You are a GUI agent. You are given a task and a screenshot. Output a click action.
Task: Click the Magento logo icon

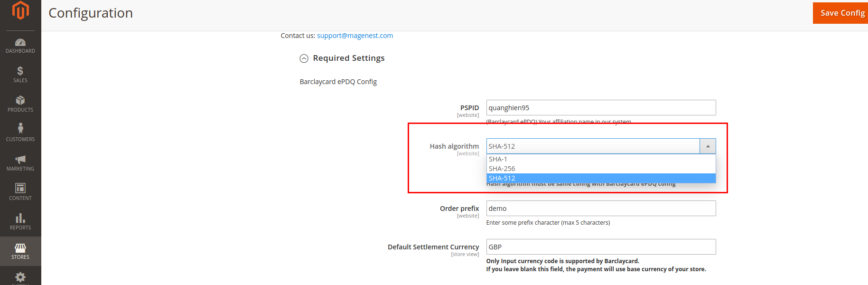(20, 10)
